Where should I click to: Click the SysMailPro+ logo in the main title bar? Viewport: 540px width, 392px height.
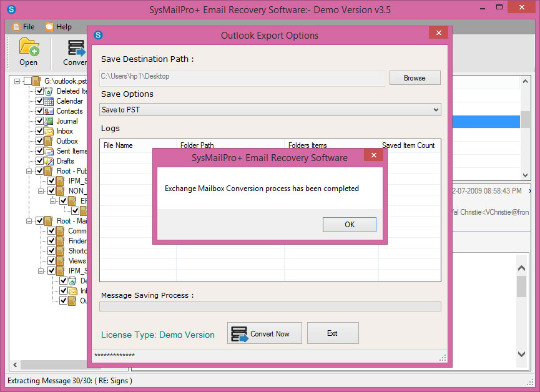click(11, 9)
